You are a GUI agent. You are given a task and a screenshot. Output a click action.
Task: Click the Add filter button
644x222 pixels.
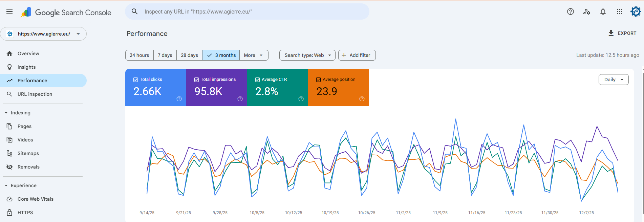pos(357,55)
